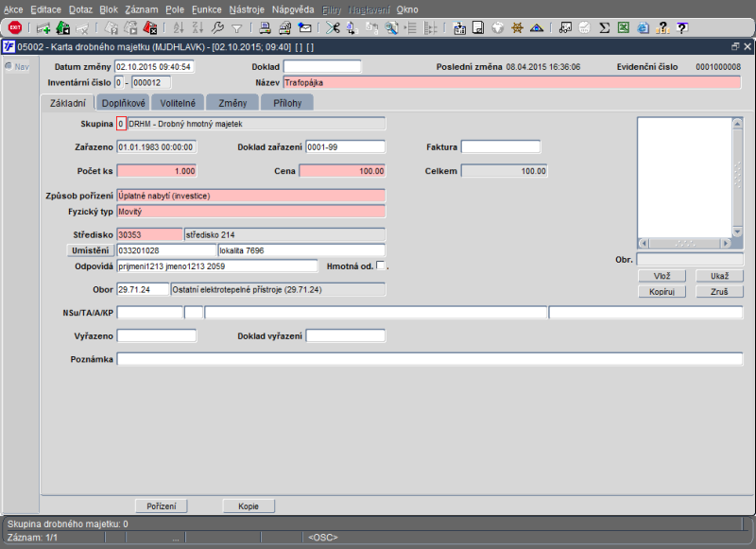Click the green Excel export icon
This screenshot has height=549, width=756.
point(624,28)
